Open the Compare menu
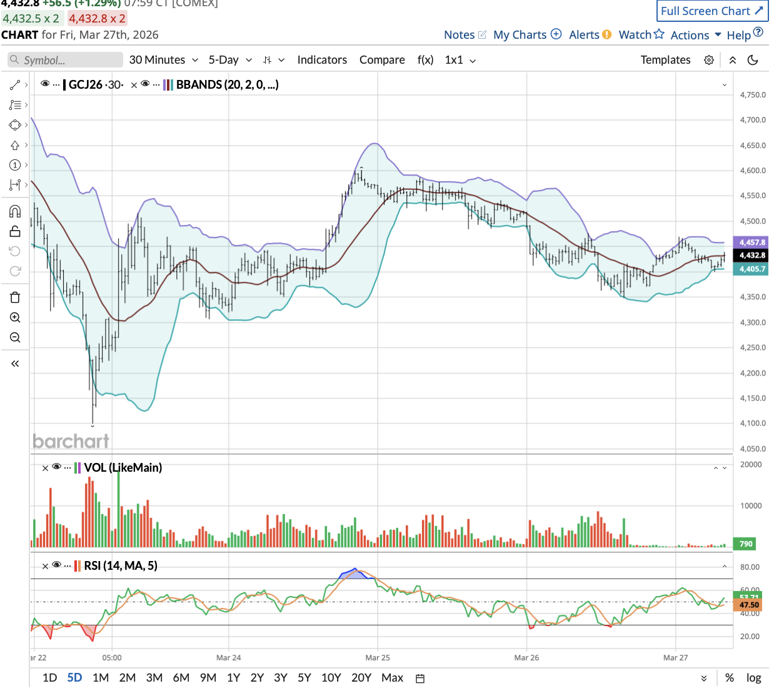This screenshot has width=784, height=696. coord(382,60)
